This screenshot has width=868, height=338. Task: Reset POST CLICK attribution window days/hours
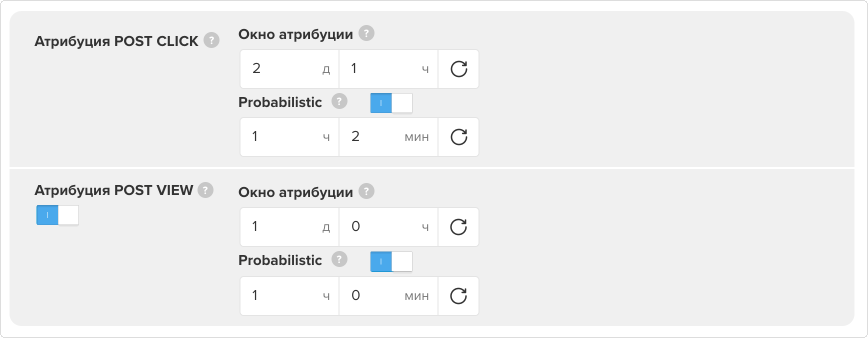pyautogui.click(x=459, y=69)
